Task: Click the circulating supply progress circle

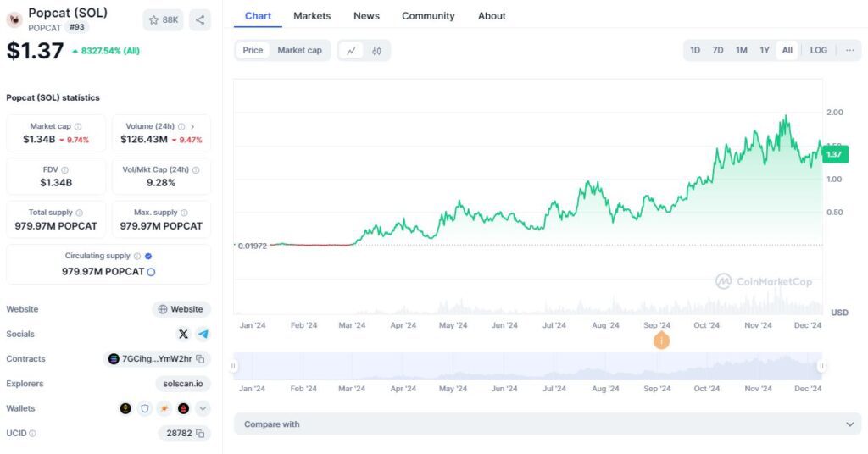Action: tap(151, 272)
